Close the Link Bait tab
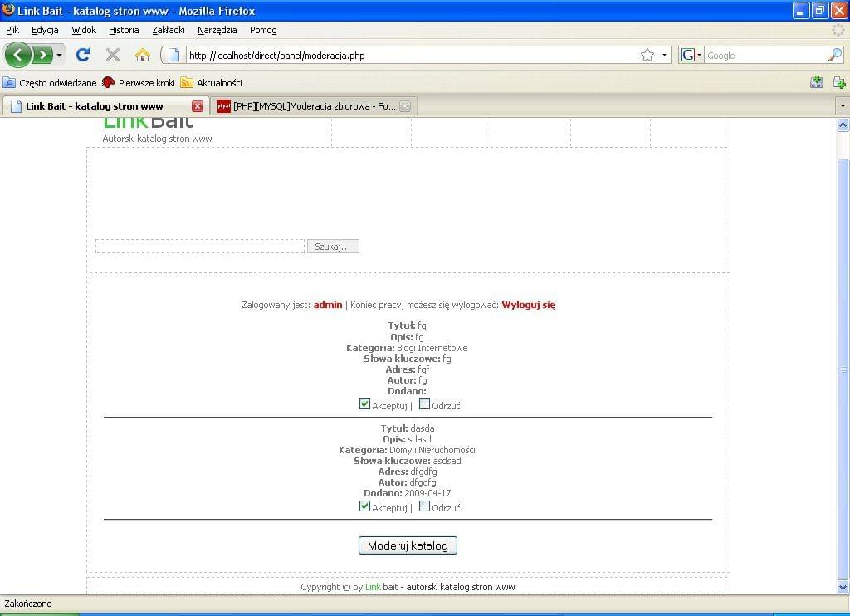Image resolution: width=850 pixels, height=616 pixels. (198, 106)
